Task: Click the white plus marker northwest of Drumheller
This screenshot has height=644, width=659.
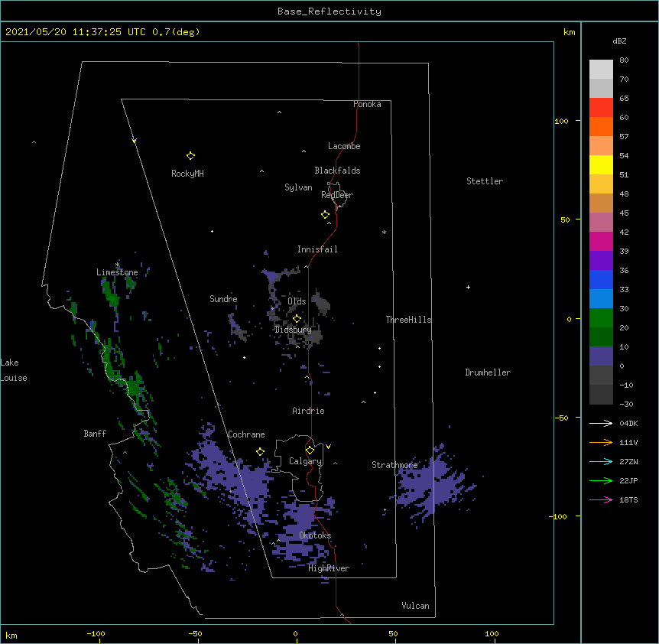Action: (468, 288)
